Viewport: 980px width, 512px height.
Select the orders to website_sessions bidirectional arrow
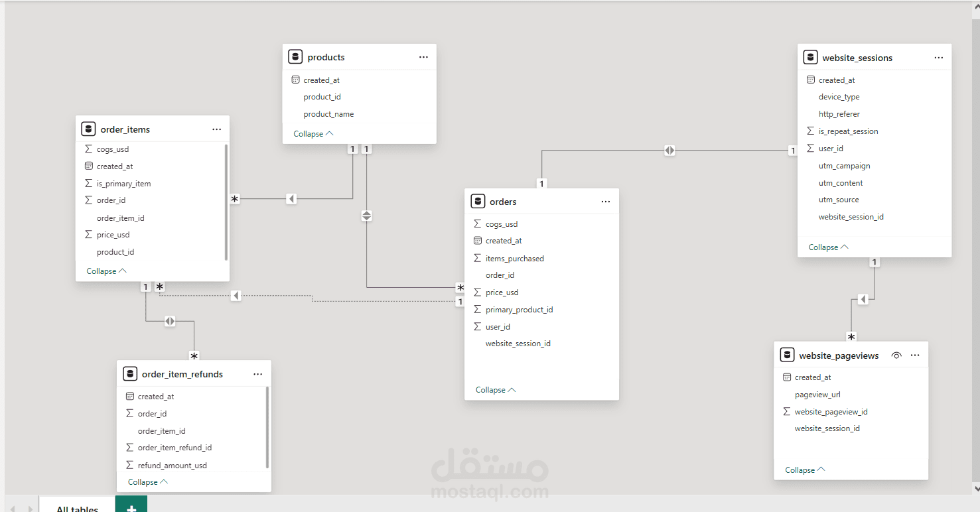669,151
